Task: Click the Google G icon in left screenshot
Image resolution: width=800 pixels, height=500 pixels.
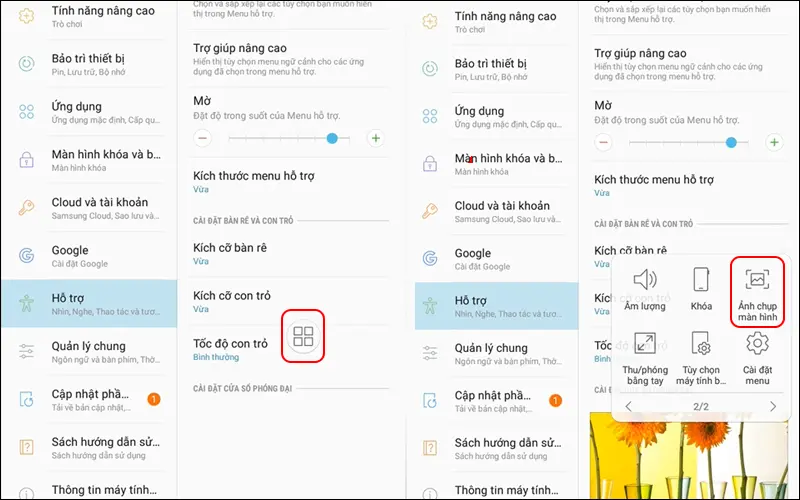Action: tap(27, 255)
